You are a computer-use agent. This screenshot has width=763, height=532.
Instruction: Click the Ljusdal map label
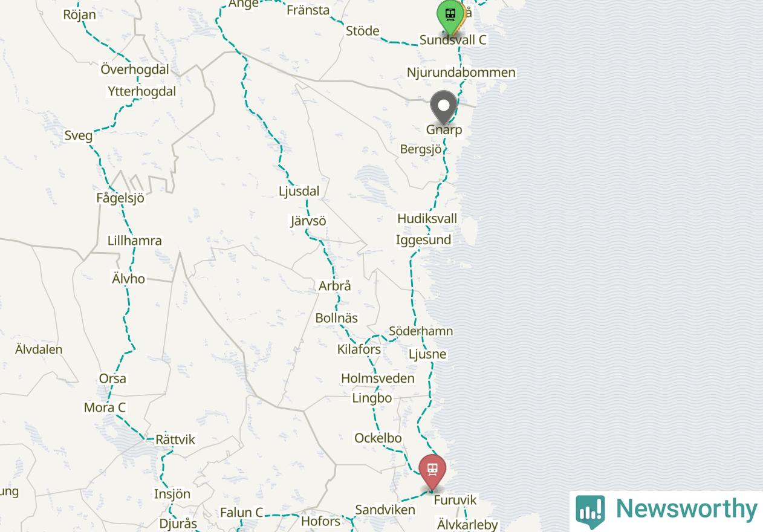pyautogui.click(x=299, y=191)
